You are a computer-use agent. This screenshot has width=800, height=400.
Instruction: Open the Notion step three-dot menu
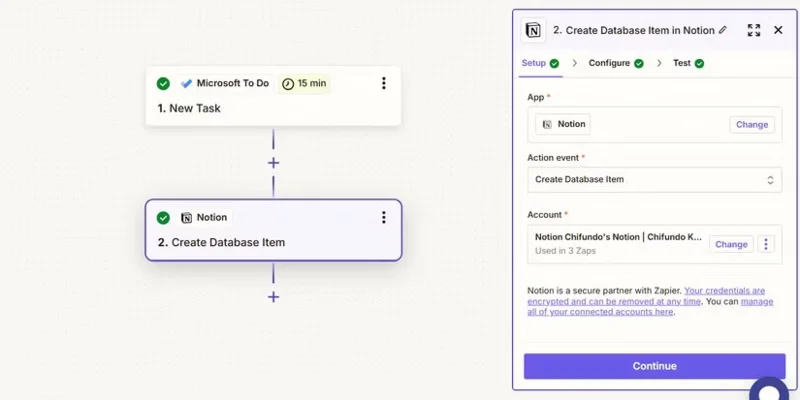pyautogui.click(x=384, y=218)
